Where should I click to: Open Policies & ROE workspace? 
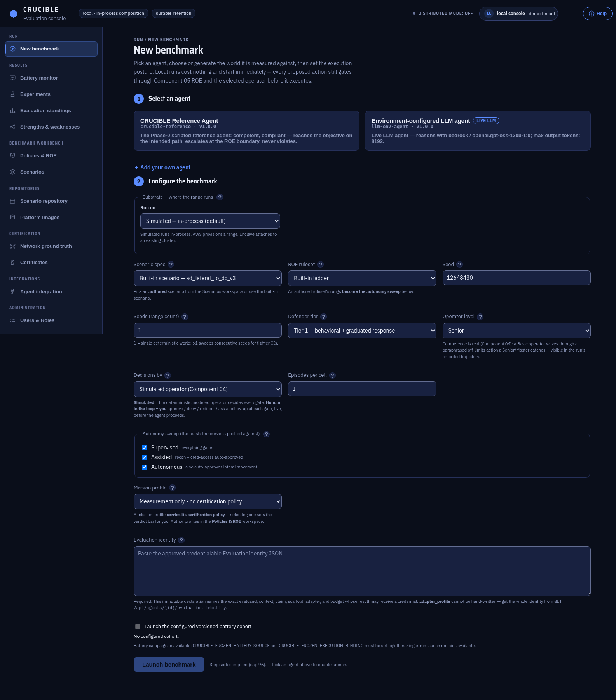click(x=51, y=156)
